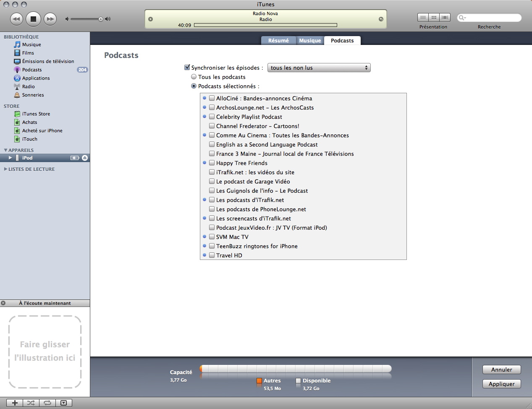Switch to Cover Flow view presentation
532x409 pixels.
pyautogui.click(x=445, y=17)
